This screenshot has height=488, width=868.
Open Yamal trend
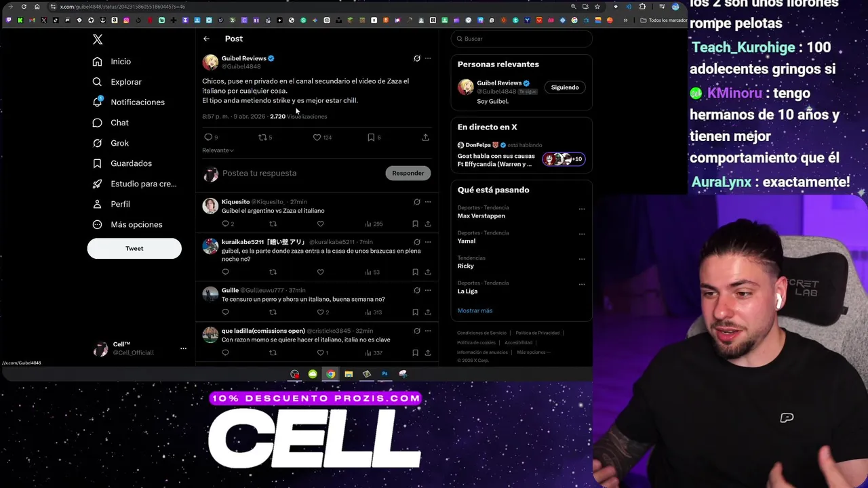467,241
